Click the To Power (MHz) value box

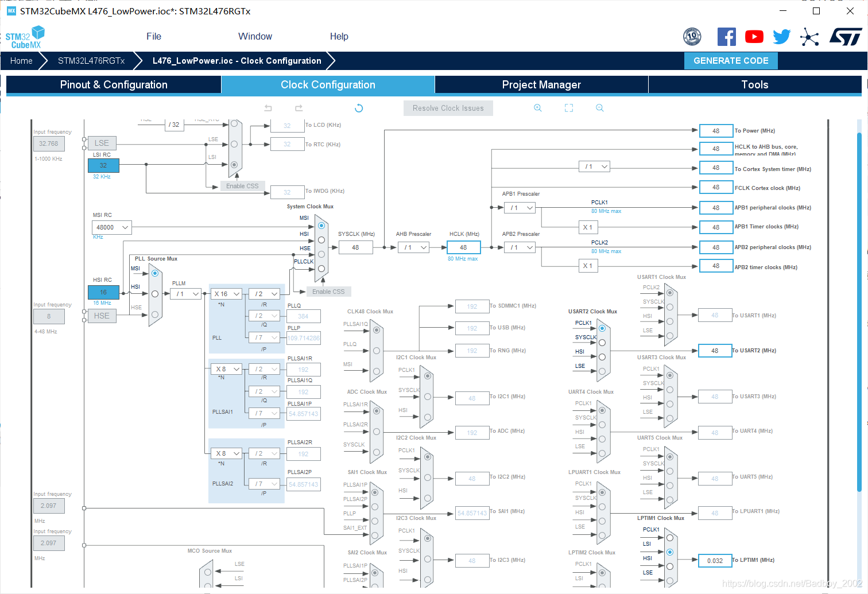coord(716,131)
